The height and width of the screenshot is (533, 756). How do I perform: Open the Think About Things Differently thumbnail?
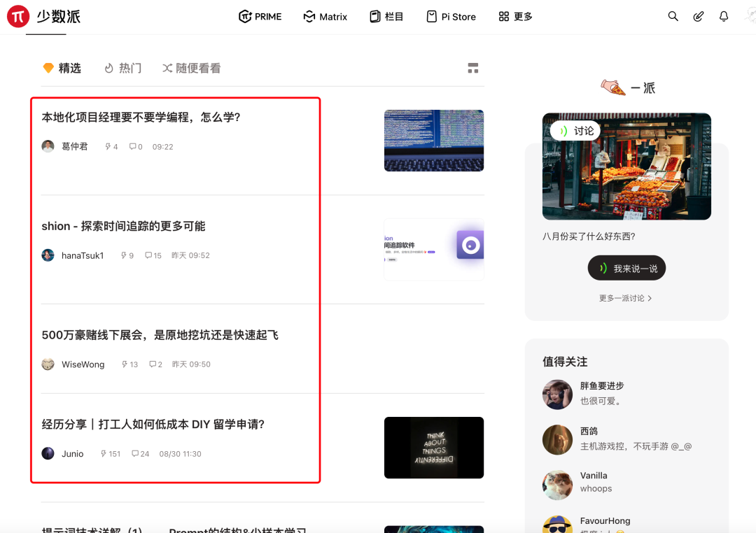(434, 448)
